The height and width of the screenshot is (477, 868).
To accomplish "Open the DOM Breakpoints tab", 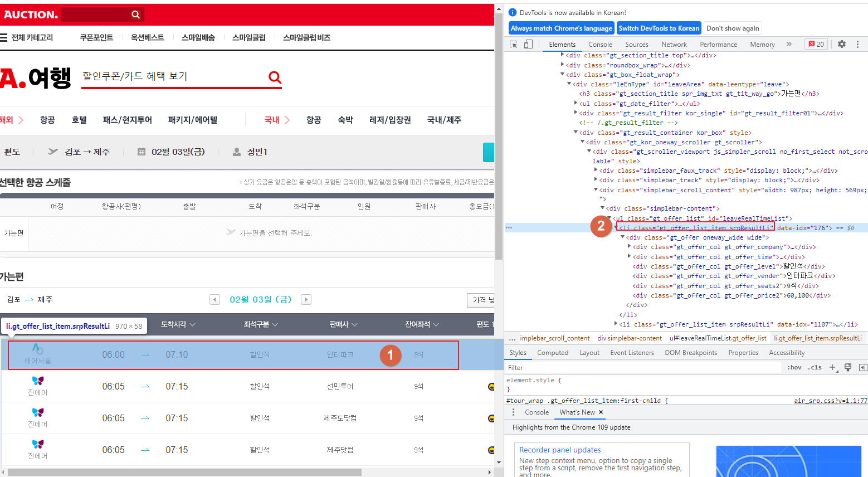I will (x=691, y=353).
